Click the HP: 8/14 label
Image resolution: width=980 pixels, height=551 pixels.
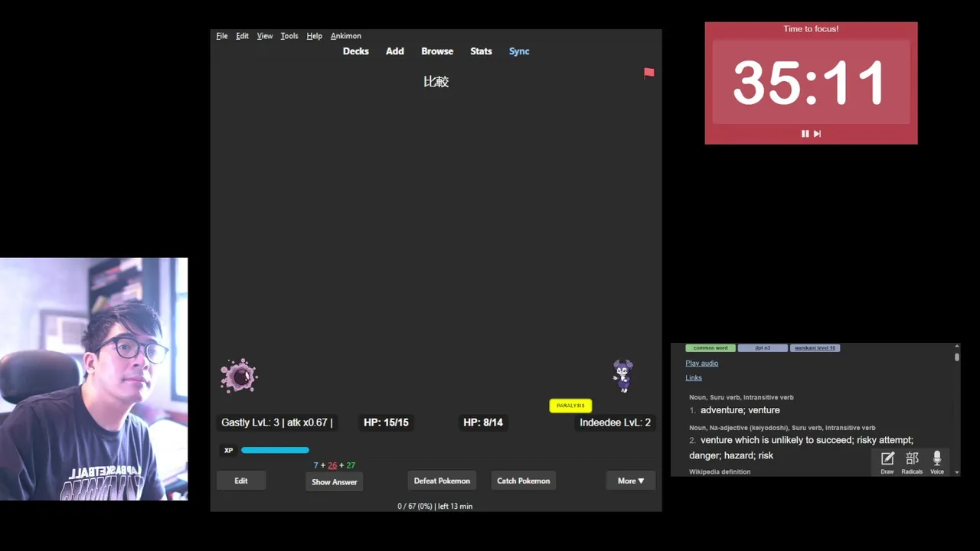pos(483,422)
